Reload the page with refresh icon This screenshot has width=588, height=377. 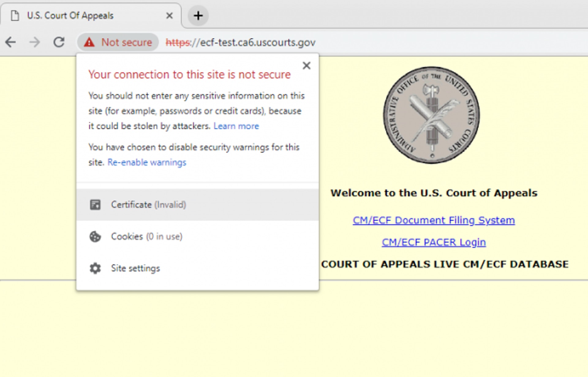click(59, 42)
